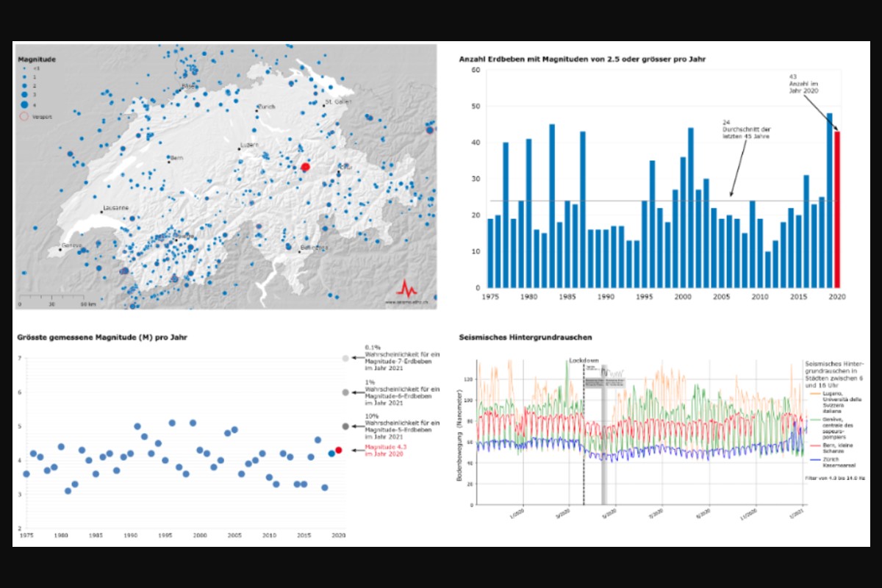Select the magnitude 2 legend circle
Image resolution: width=882 pixels, height=588 pixels.
coord(24,85)
